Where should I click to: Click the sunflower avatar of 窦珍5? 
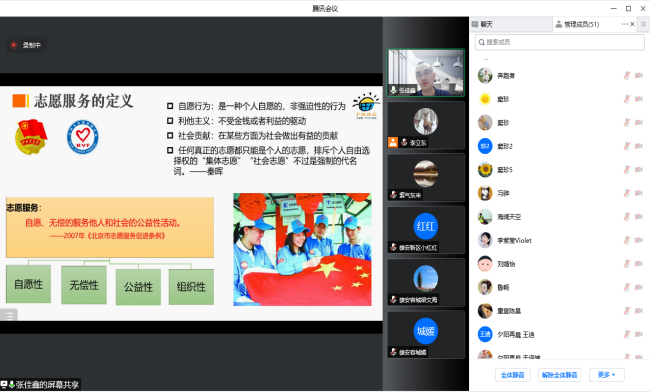point(485,169)
